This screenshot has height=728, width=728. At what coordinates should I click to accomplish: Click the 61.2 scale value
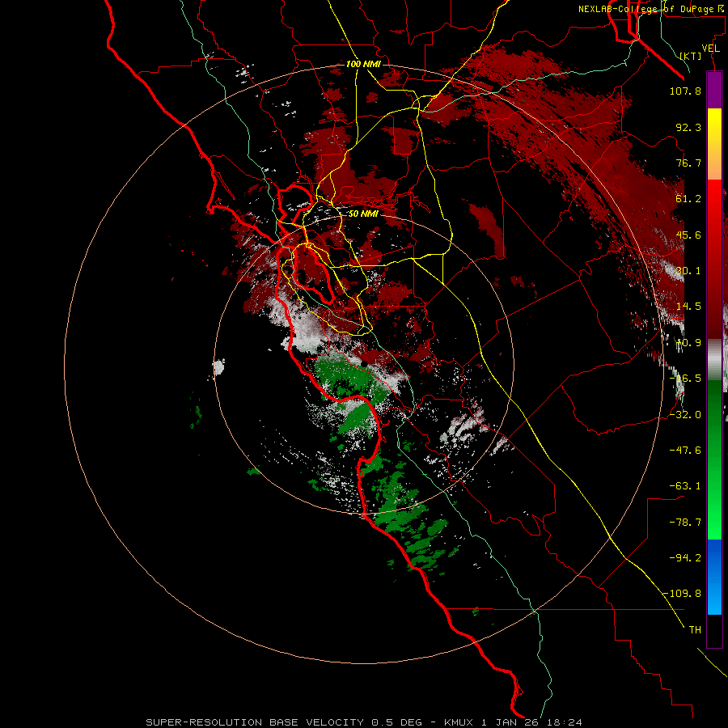(x=688, y=199)
